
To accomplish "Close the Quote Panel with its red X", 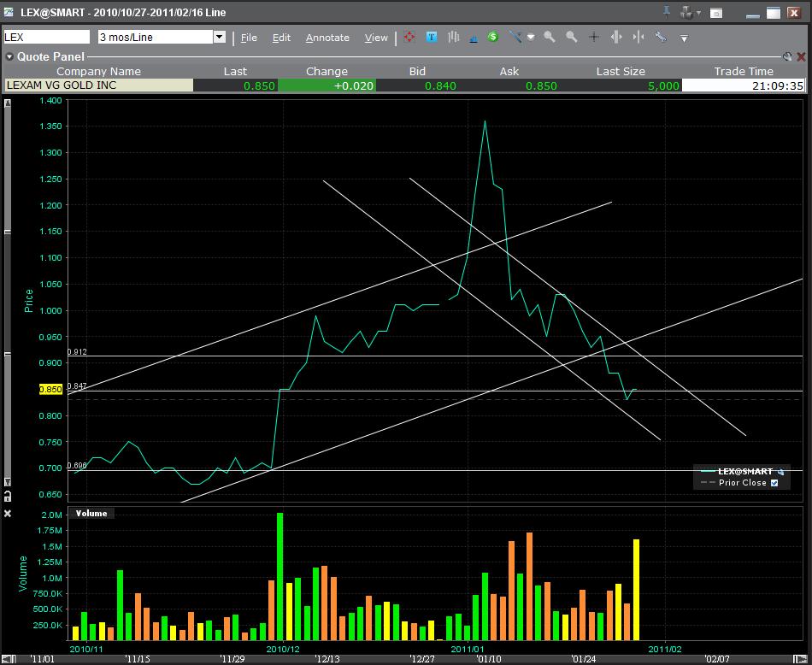I will (801, 56).
